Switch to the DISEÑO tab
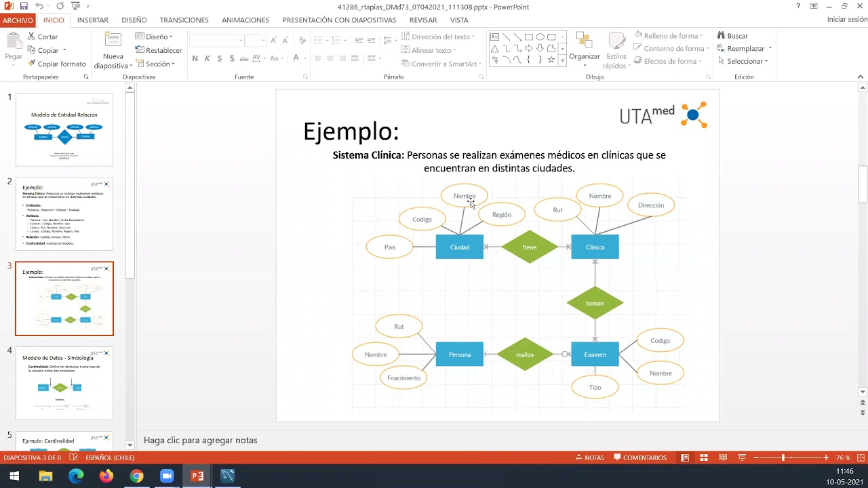 pyautogui.click(x=134, y=20)
